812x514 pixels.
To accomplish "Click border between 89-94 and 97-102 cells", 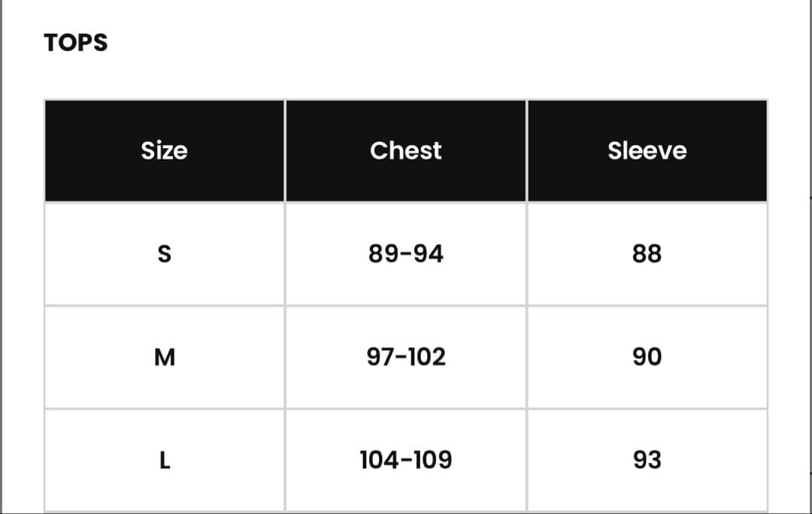I will coord(406,306).
